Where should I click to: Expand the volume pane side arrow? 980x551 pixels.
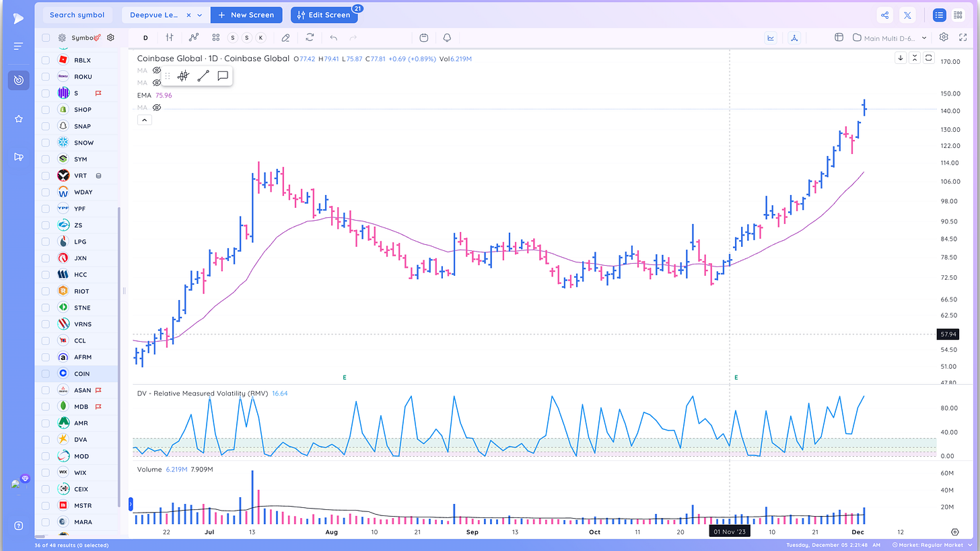(x=131, y=503)
